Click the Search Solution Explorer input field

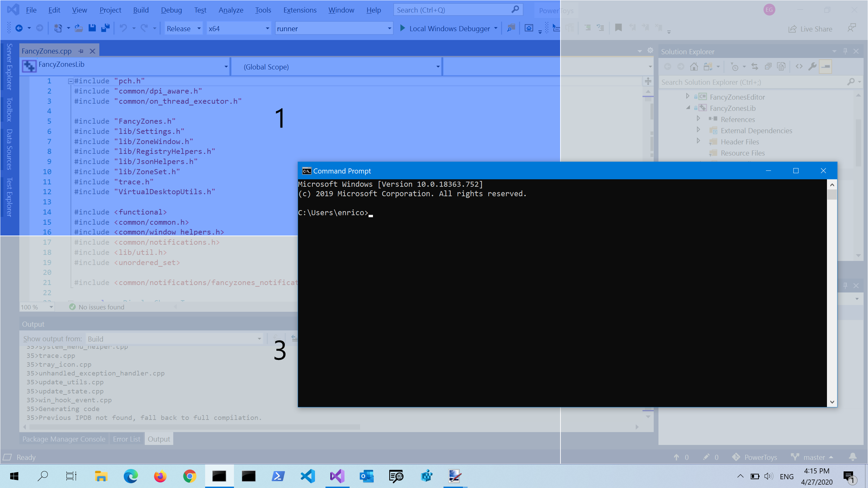point(758,82)
